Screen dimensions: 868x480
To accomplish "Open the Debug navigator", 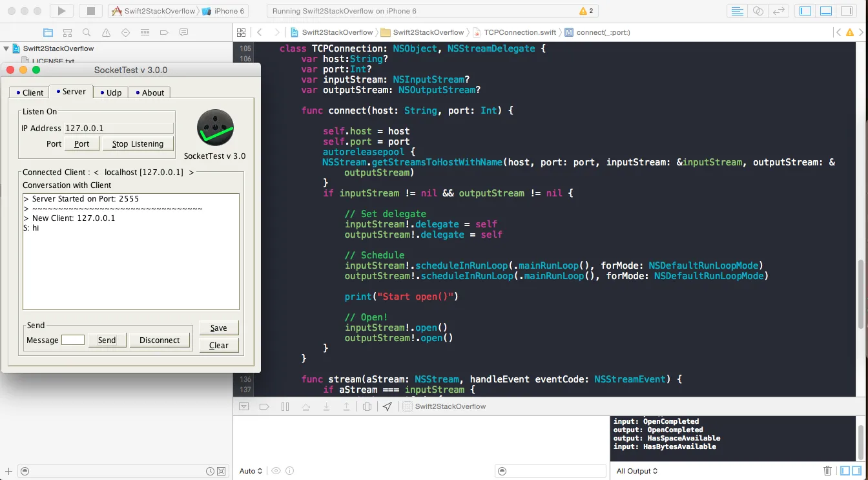I will click(x=145, y=32).
